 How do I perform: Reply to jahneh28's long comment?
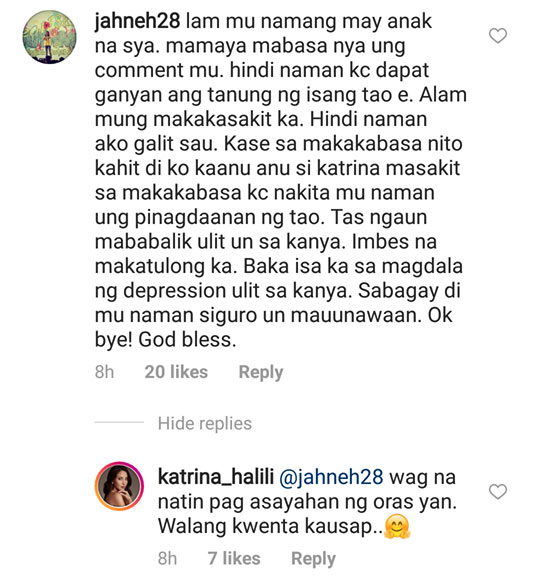(261, 372)
